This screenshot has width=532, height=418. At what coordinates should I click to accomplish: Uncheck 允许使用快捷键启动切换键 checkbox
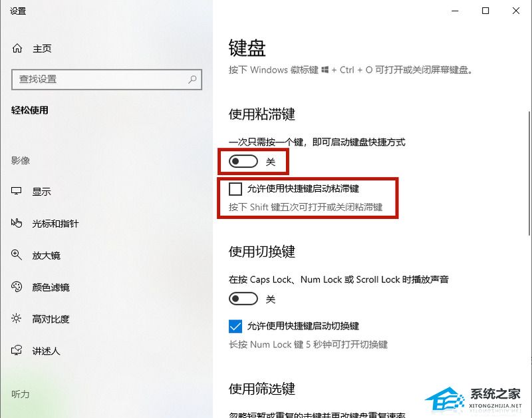click(x=235, y=326)
